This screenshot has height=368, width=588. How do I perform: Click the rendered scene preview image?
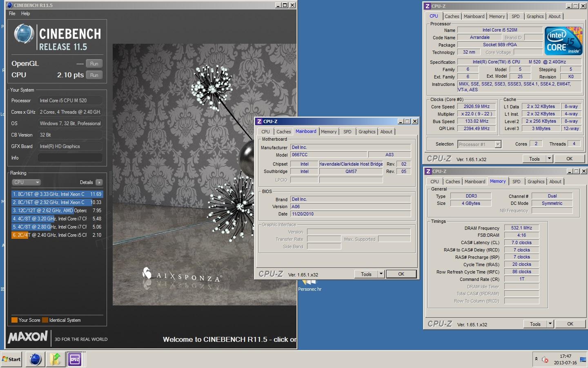click(x=204, y=175)
